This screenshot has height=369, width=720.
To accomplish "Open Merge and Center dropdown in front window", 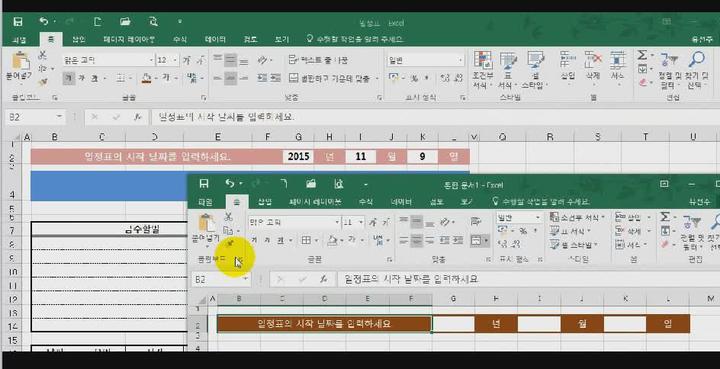I will click(486, 240).
